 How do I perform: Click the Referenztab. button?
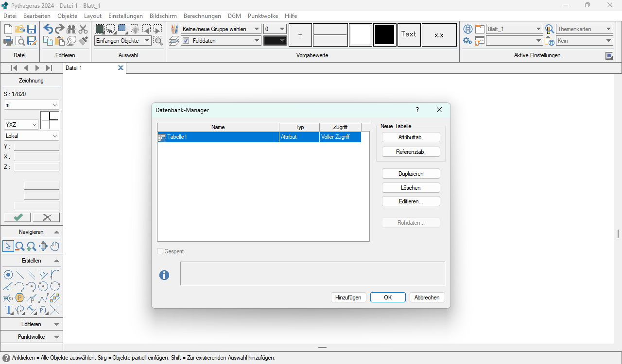tap(411, 152)
